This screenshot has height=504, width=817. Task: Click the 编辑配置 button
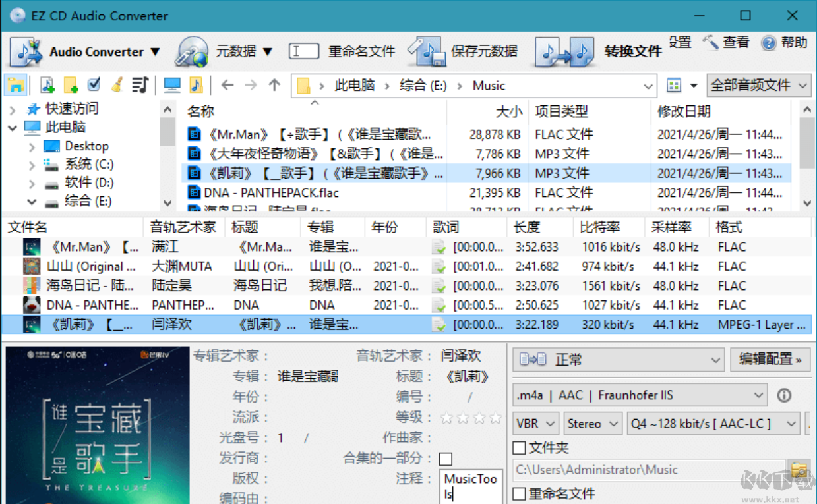pos(770,360)
